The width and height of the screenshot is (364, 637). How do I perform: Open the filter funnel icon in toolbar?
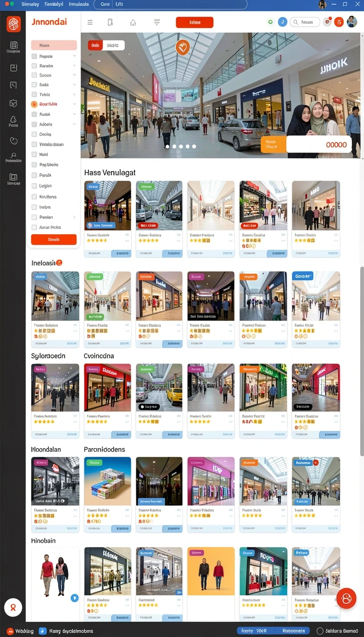pyautogui.click(x=157, y=22)
